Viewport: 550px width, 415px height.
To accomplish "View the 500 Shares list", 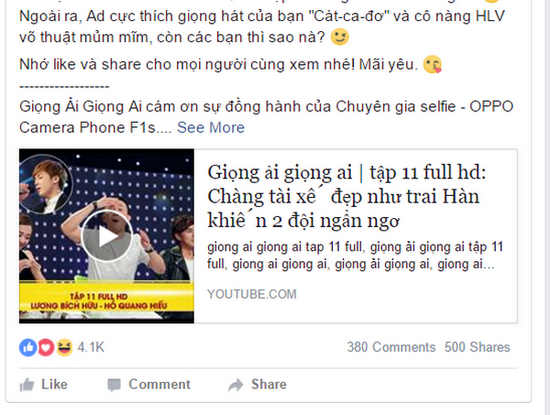I will tap(477, 347).
